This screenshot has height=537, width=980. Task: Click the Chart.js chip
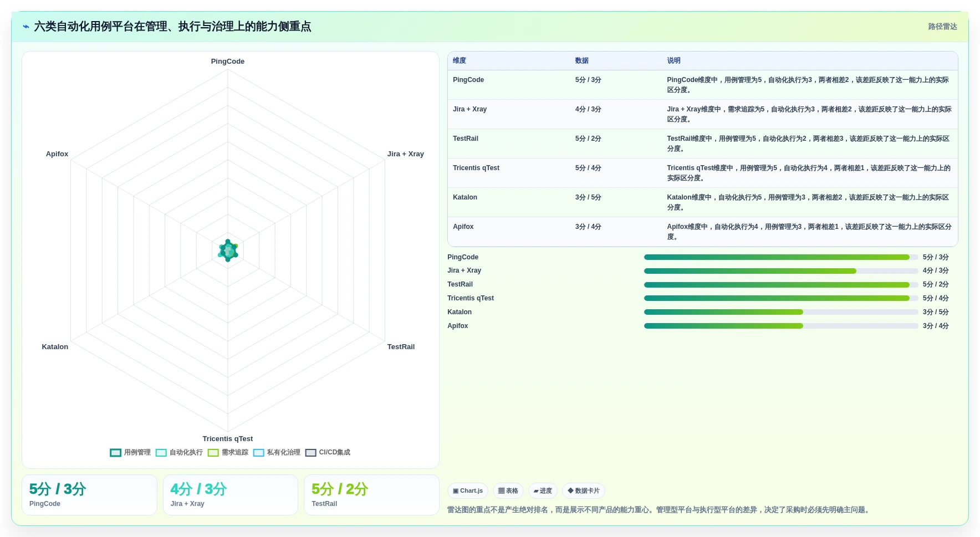pyautogui.click(x=468, y=491)
